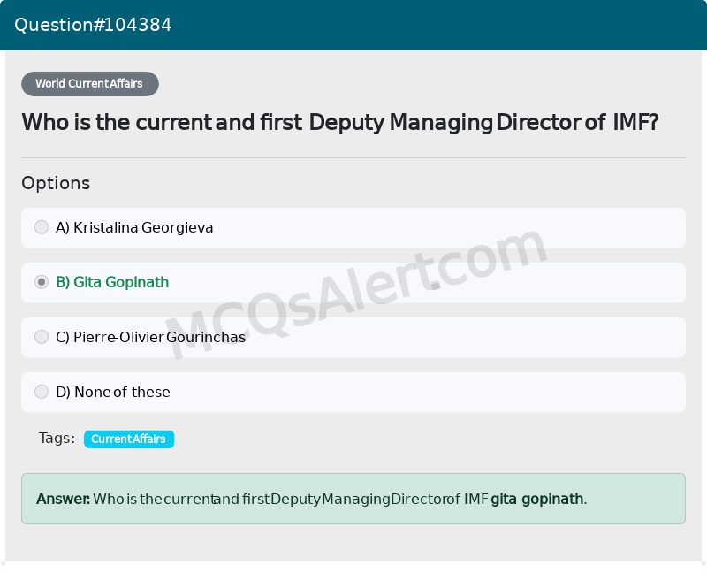Image resolution: width=707 pixels, height=588 pixels.
Task: Click the green Answer explanation box
Action: (x=353, y=499)
